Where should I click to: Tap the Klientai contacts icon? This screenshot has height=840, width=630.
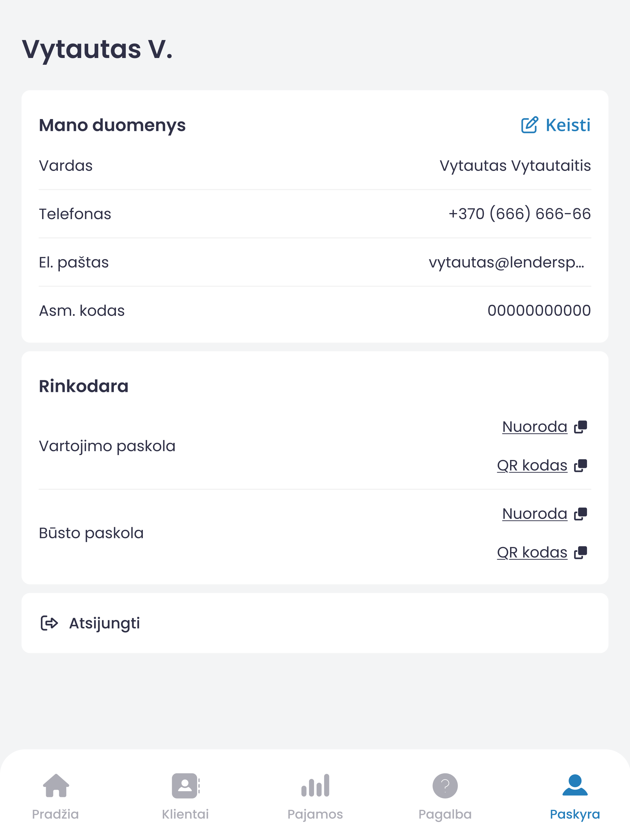pyautogui.click(x=186, y=785)
